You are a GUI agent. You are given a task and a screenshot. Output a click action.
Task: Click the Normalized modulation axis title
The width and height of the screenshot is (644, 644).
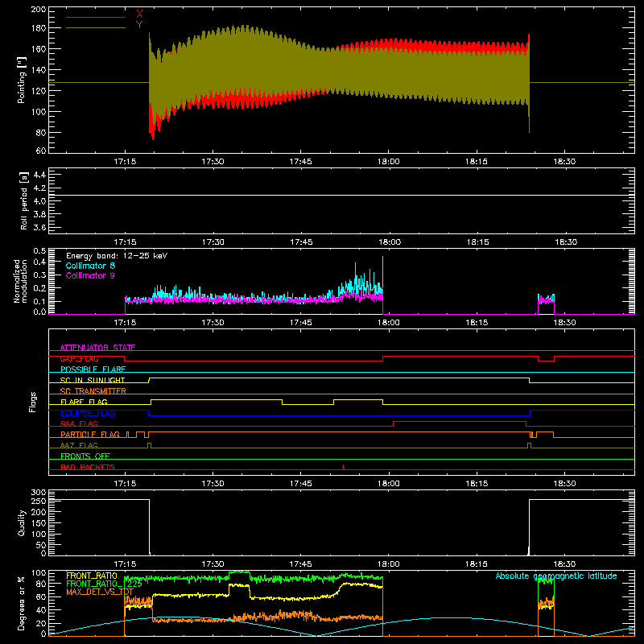[20, 281]
